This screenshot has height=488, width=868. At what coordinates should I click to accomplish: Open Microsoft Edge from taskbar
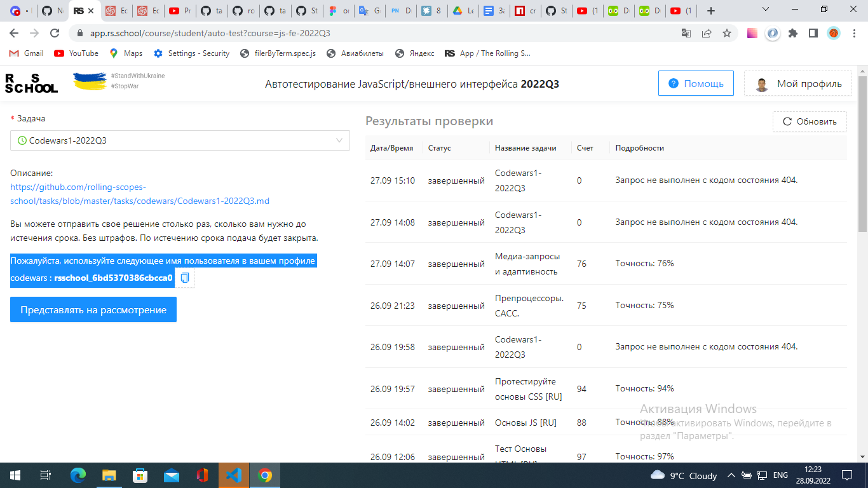pos(78,475)
